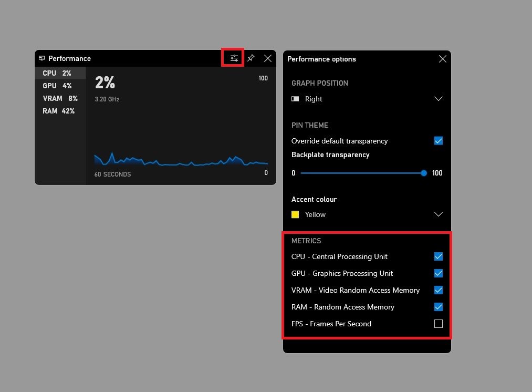
Task: Close the Performance options panel
Action: [442, 59]
